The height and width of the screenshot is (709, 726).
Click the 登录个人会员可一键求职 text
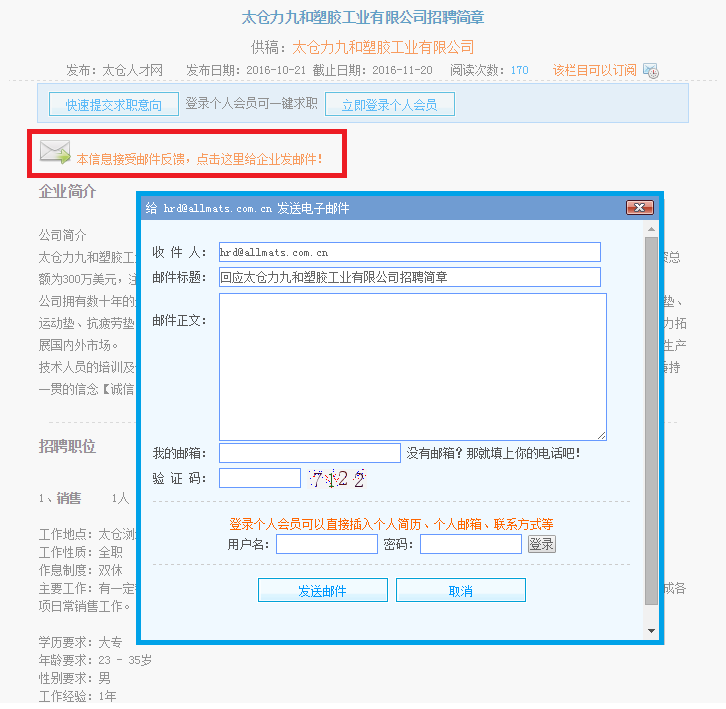coord(251,103)
